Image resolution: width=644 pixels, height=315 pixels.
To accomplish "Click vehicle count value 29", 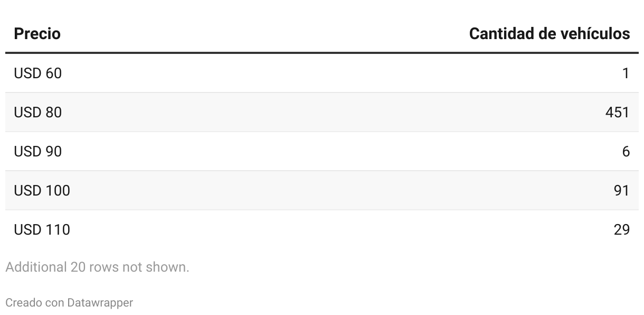I will [621, 230].
